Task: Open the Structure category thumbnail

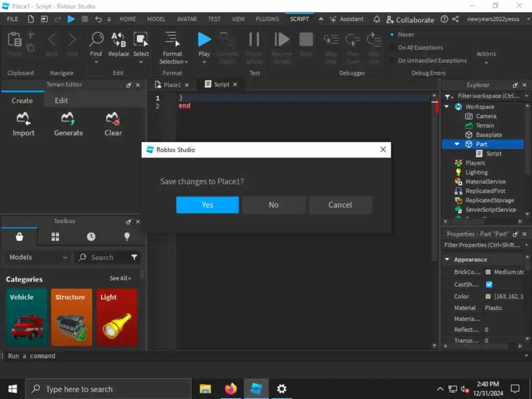Action: (x=72, y=317)
